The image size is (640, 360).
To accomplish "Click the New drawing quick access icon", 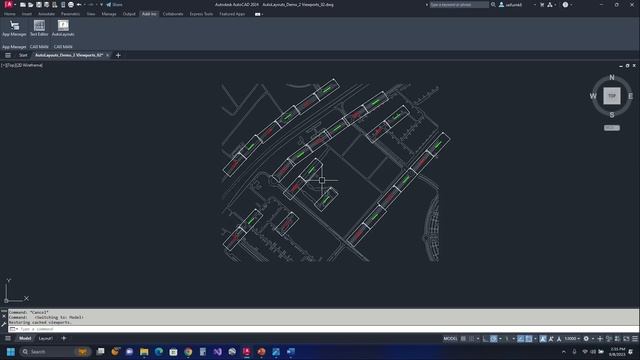I will point(23,4).
